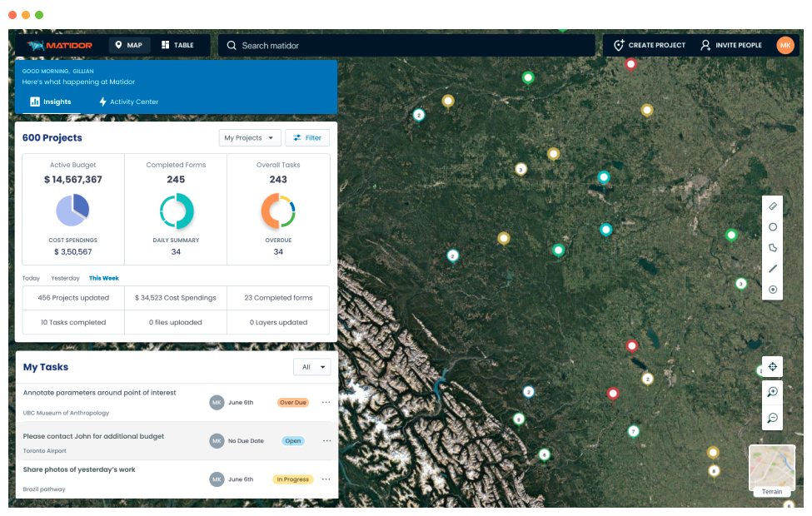Click '10 Tasks completed' cell

73,322
